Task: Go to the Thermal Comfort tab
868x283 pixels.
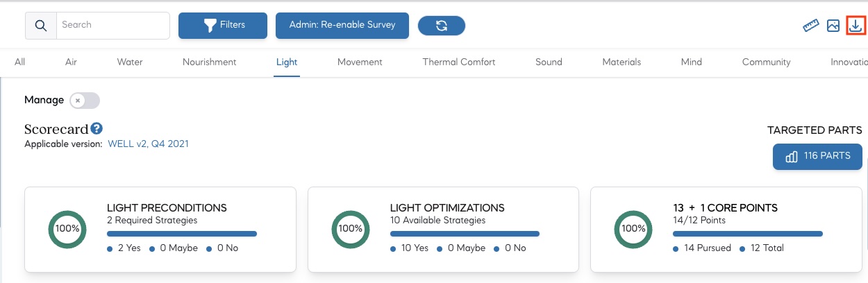Action: (x=458, y=62)
